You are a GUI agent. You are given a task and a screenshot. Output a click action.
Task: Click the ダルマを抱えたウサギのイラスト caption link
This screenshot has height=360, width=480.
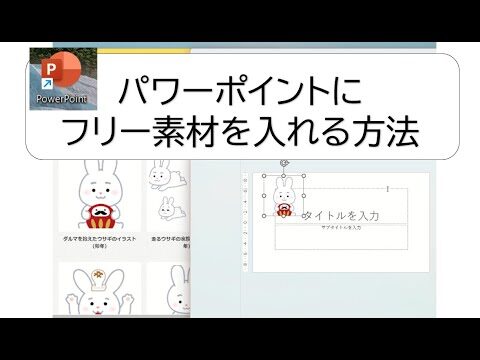99,242
